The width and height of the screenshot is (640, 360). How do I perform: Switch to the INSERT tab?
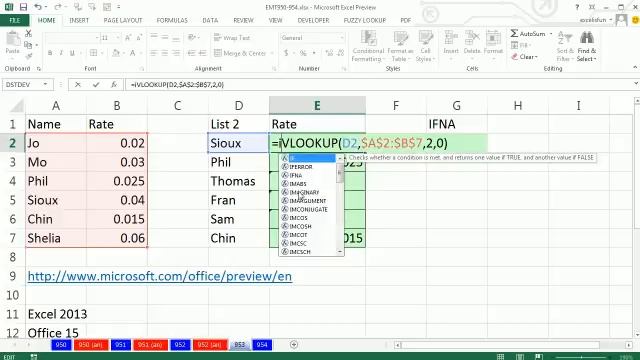click(x=79, y=20)
